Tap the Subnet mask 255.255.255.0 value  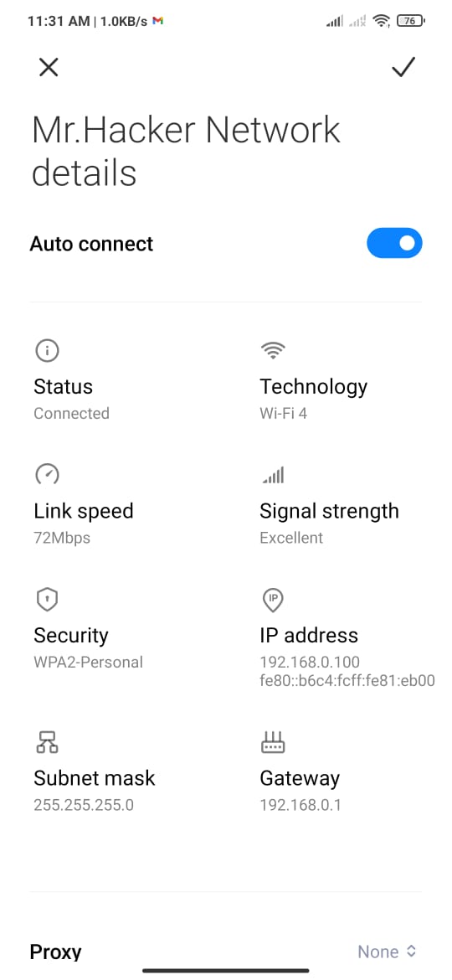84,805
